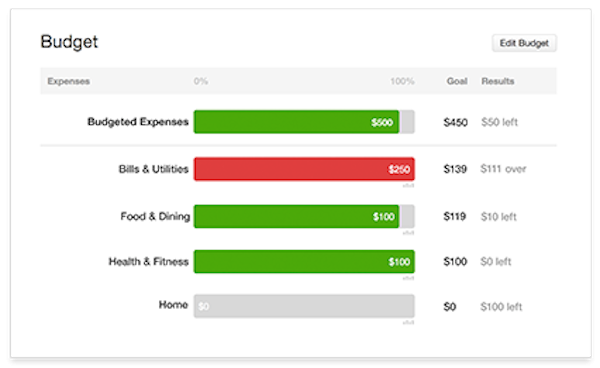Open the Edit Budget button
Viewport: 600px width, 368px height.
[x=524, y=43]
